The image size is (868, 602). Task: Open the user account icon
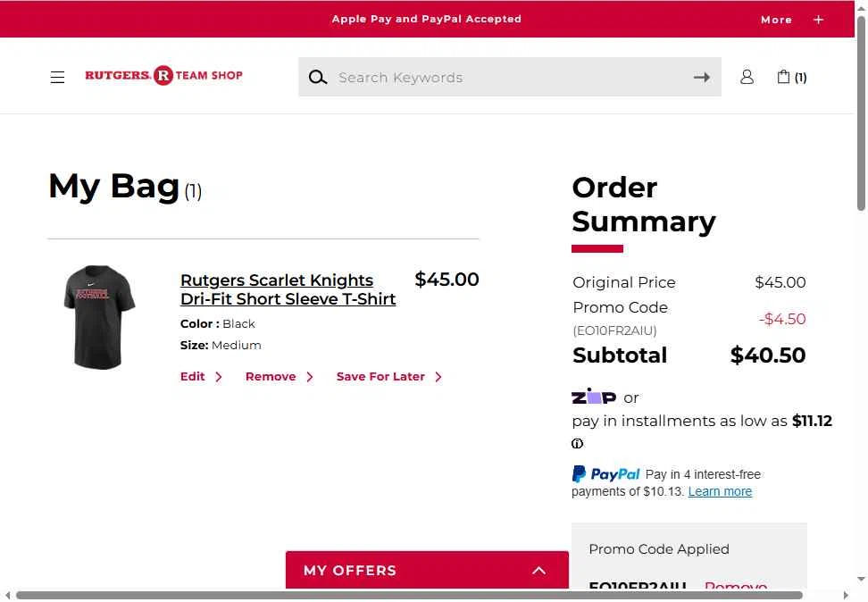747,77
